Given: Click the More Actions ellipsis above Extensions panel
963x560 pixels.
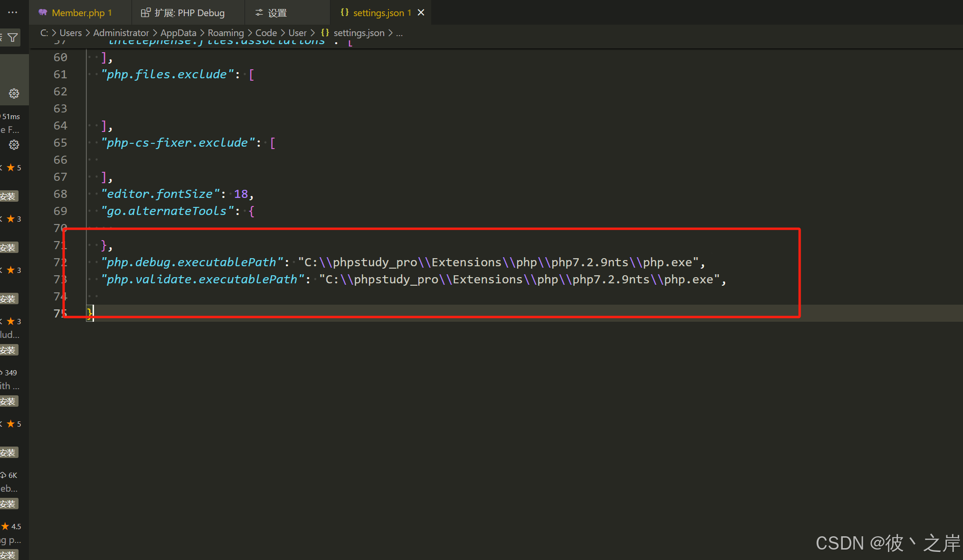Looking at the screenshot, I should click(11, 12).
